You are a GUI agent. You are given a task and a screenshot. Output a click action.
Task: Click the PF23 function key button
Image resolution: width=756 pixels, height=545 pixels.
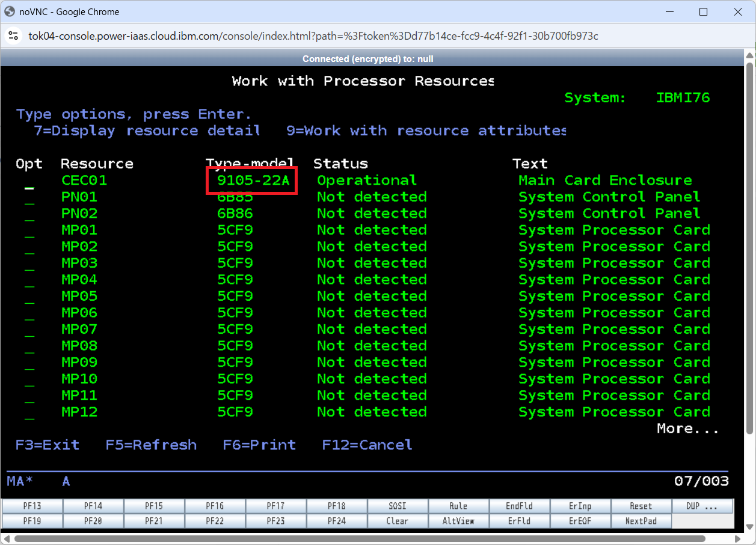point(276,521)
